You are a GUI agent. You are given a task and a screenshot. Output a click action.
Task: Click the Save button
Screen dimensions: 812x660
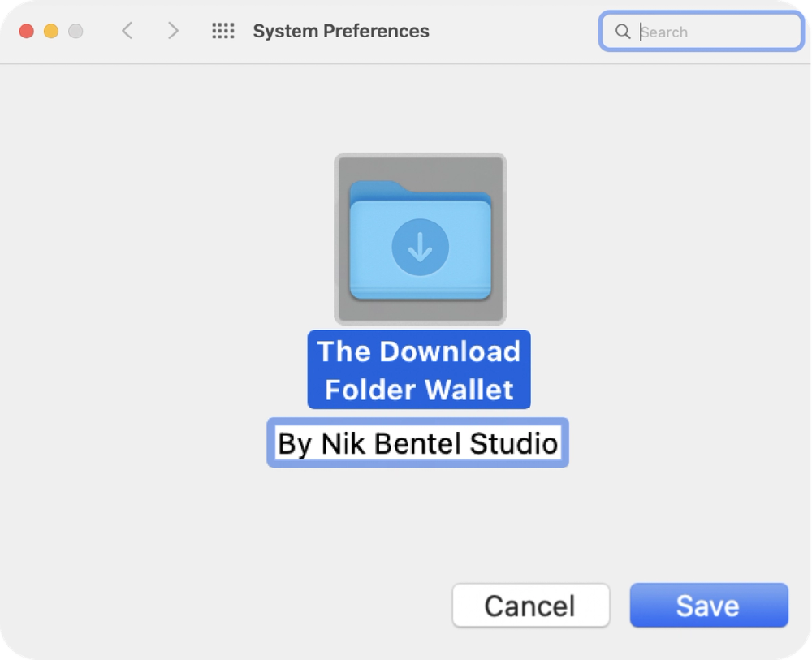pos(709,605)
